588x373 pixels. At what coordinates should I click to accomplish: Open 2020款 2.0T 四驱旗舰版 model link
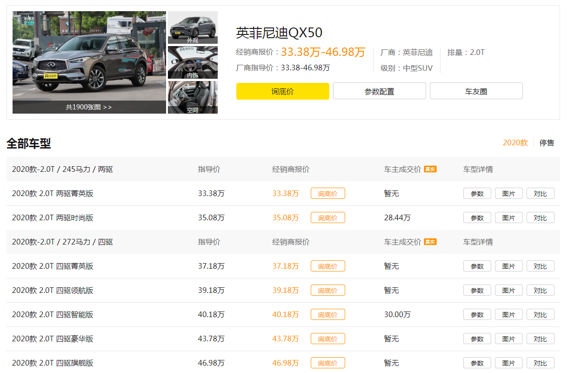(53, 363)
